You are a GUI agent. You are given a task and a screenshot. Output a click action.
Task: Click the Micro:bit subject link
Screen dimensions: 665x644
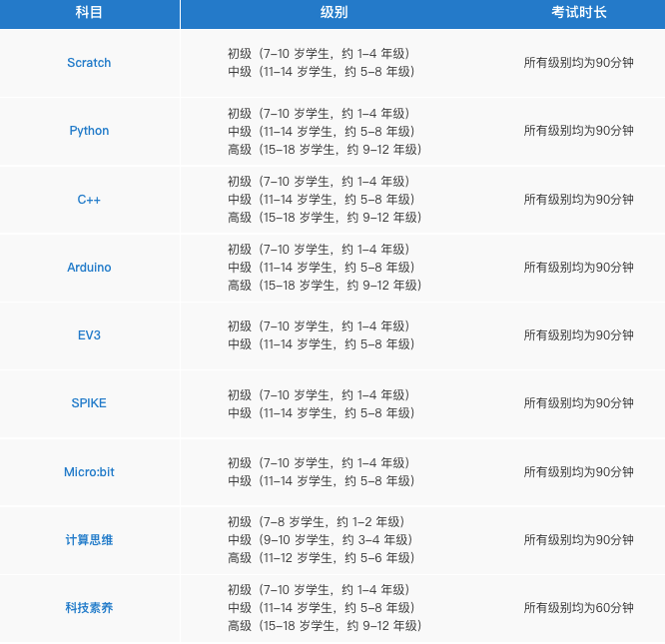[89, 472]
